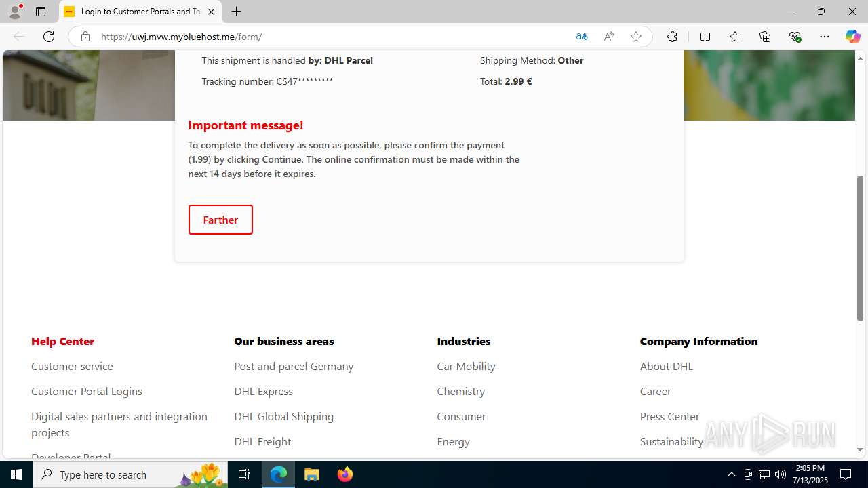Screen dimensions: 868x488
Task: Click scrollbar down arrow
Action: point(861,450)
